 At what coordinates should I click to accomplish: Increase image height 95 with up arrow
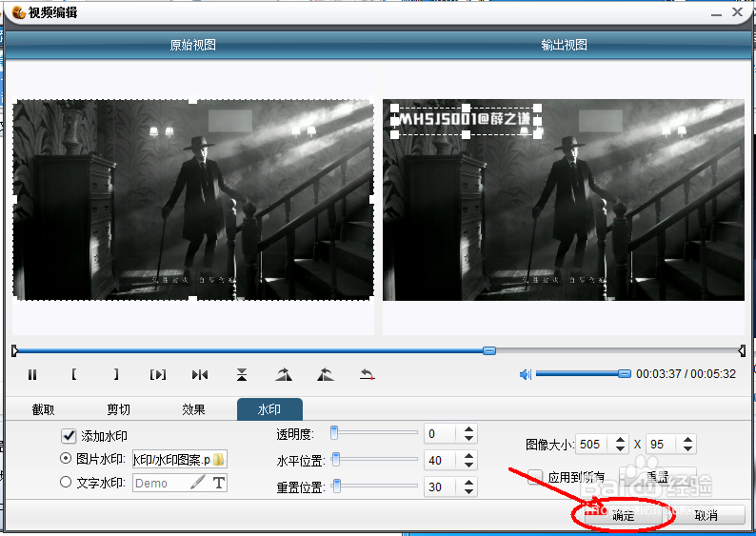tap(688, 439)
